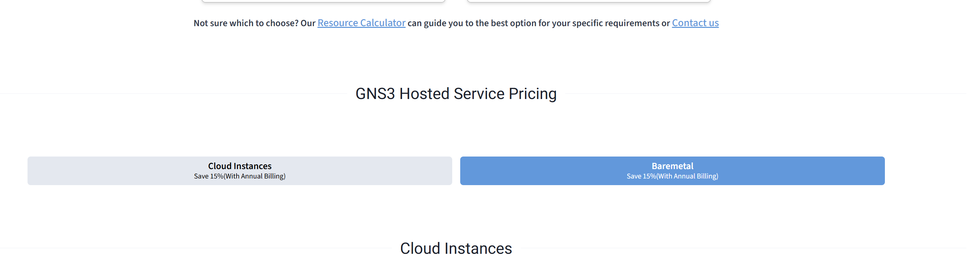Screen dimensions: 980x266
Task: Click the bold Cloud Instances tab label
Action: [x=240, y=166]
